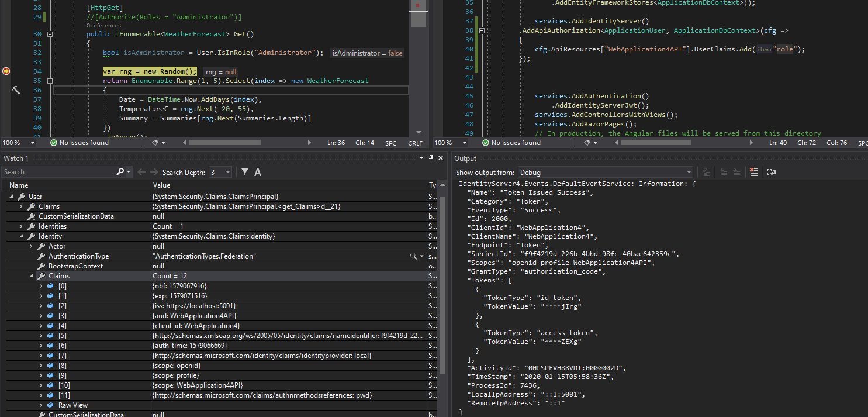Click the Watch 1 search magnifier icon

click(x=120, y=172)
